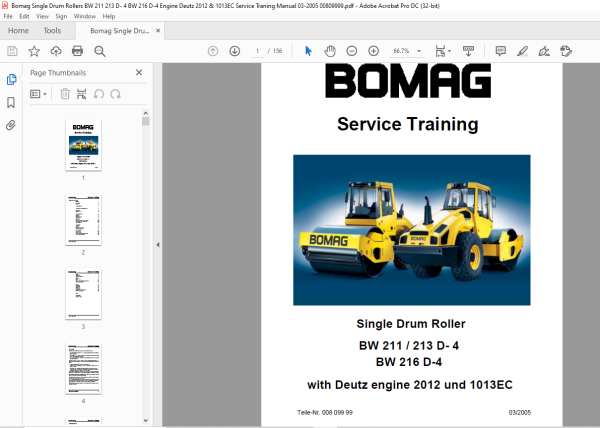This screenshot has height=428, width=600.
Task: Open the Page Thumbnails sidebar icon
Action: pyautogui.click(x=11, y=80)
